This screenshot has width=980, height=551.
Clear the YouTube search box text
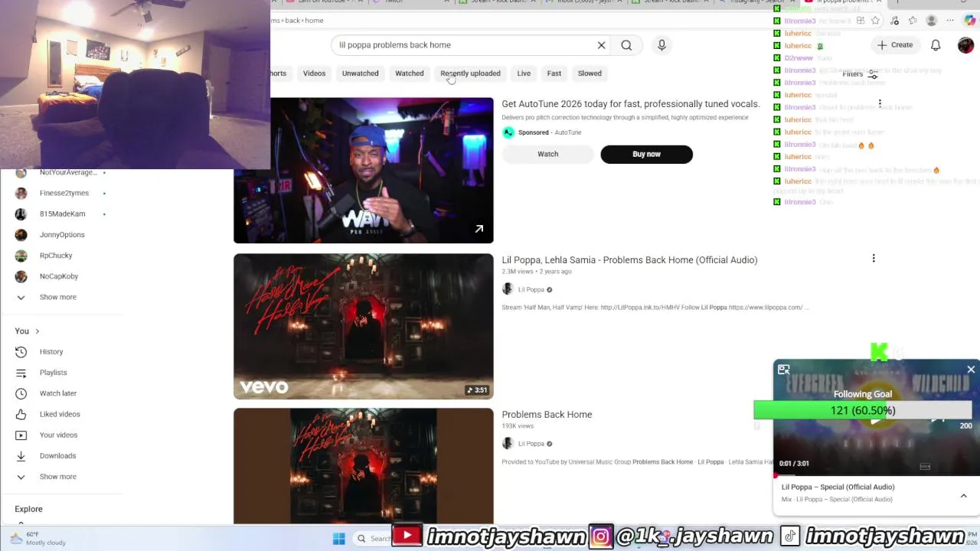tap(601, 45)
